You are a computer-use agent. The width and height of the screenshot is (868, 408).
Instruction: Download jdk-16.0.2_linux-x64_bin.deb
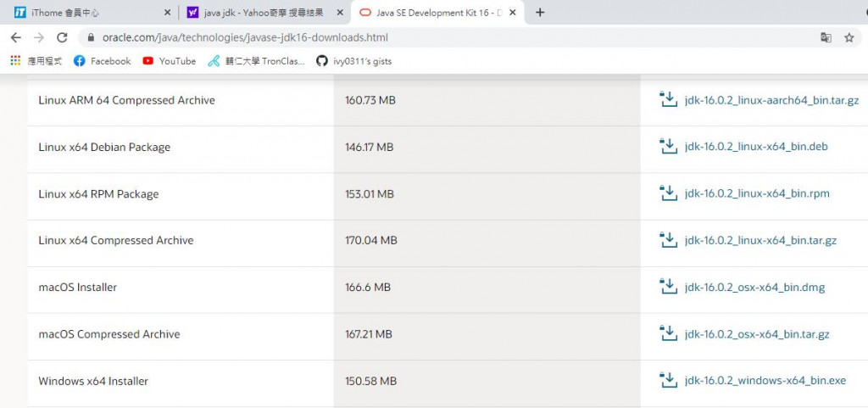point(756,147)
